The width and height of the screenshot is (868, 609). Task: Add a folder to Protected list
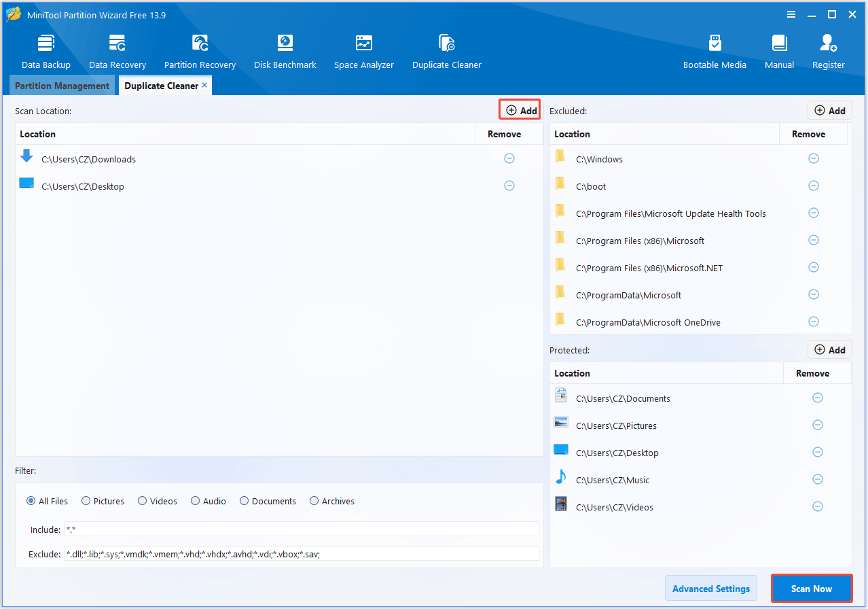829,349
